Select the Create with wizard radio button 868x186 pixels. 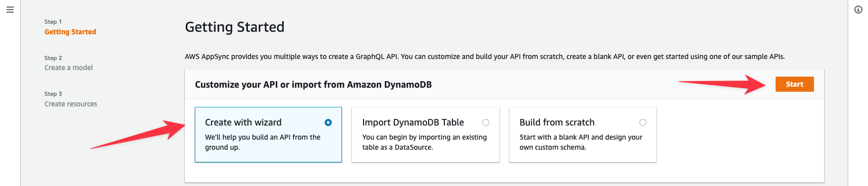point(328,122)
